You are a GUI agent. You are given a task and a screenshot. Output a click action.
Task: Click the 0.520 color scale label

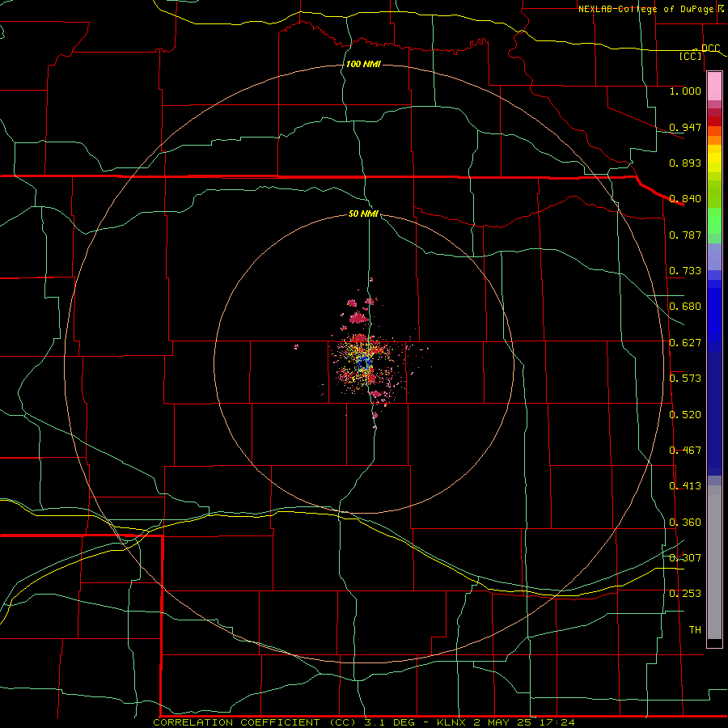pyautogui.click(x=685, y=415)
